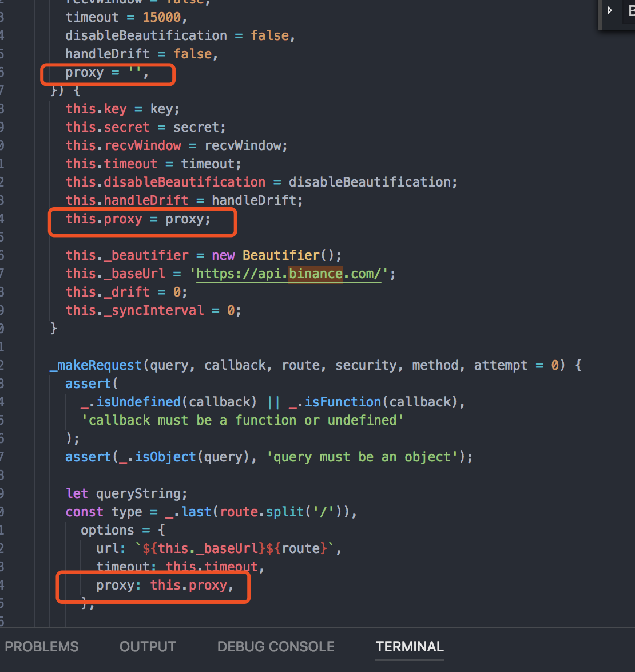Click string 'query must be an object'

pyautogui.click(x=362, y=457)
